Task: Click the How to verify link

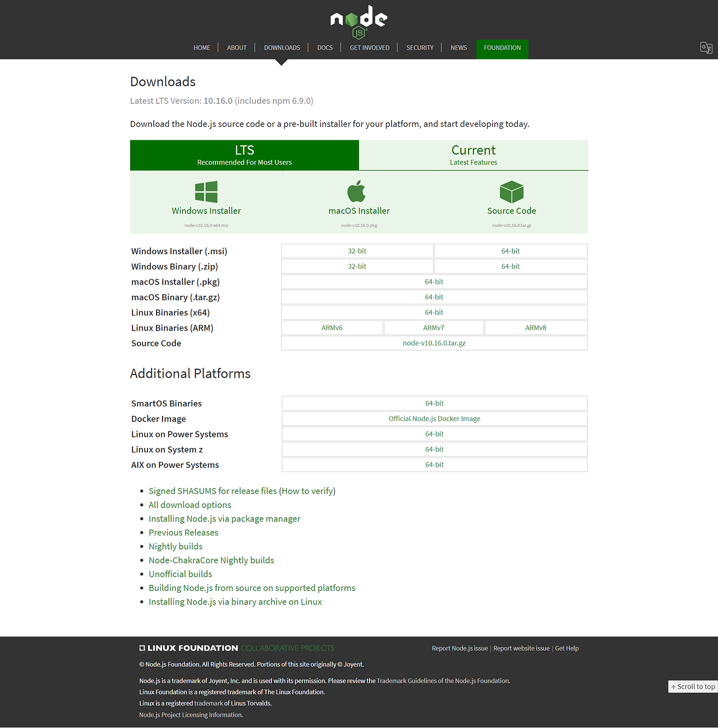Action: tap(307, 491)
